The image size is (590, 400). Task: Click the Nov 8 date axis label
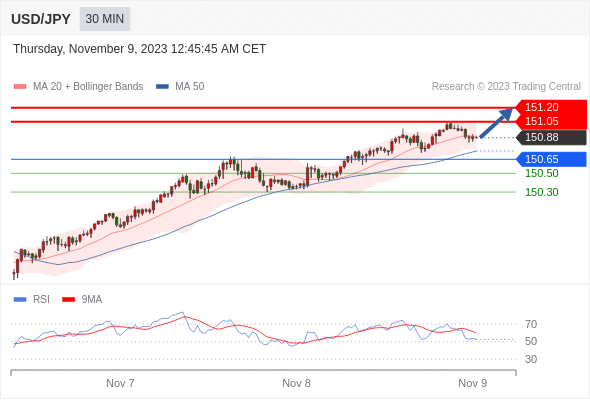(x=297, y=383)
